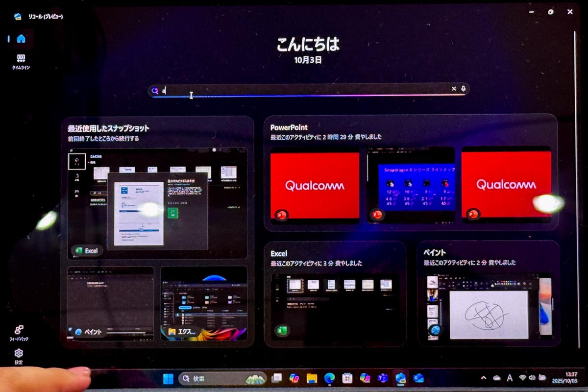Open Recall 設定 settings
588x392 pixels.
pyautogui.click(x=19, y=356)
